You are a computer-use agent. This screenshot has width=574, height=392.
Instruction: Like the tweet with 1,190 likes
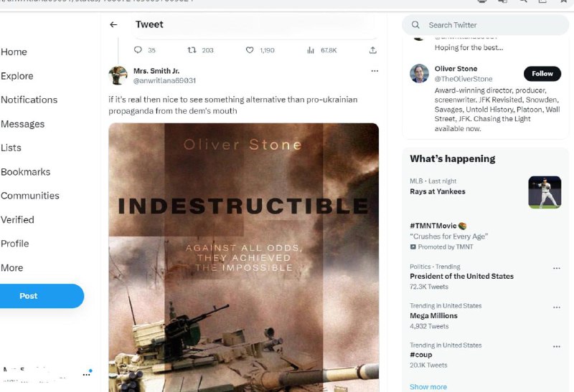click(250, 50)
